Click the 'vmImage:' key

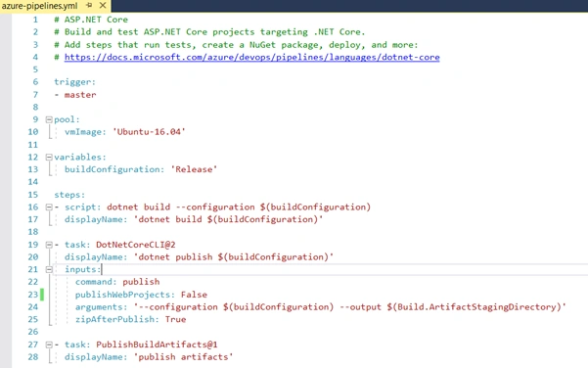85,132
